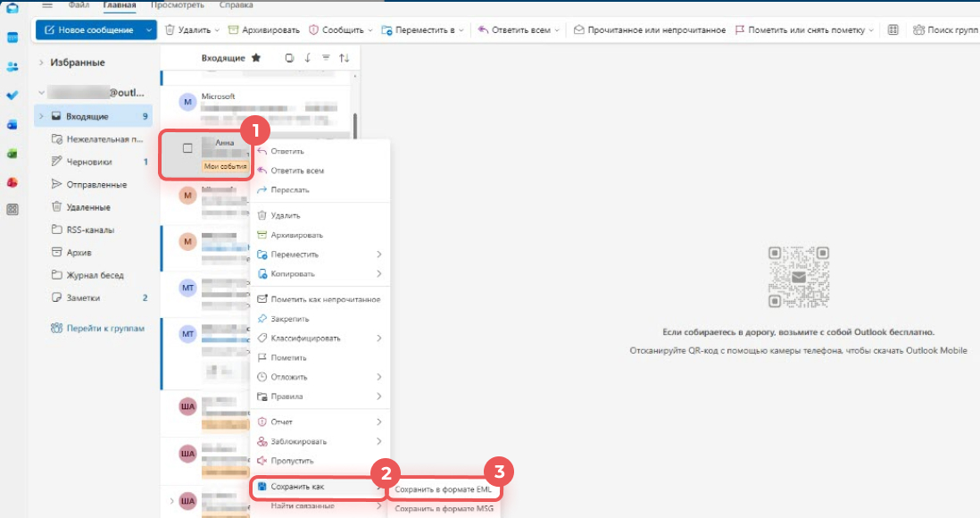The height and width of the screenshot is (518, 980).
Task: Click the Новое сообщение button
Action: tap(87, 29)
